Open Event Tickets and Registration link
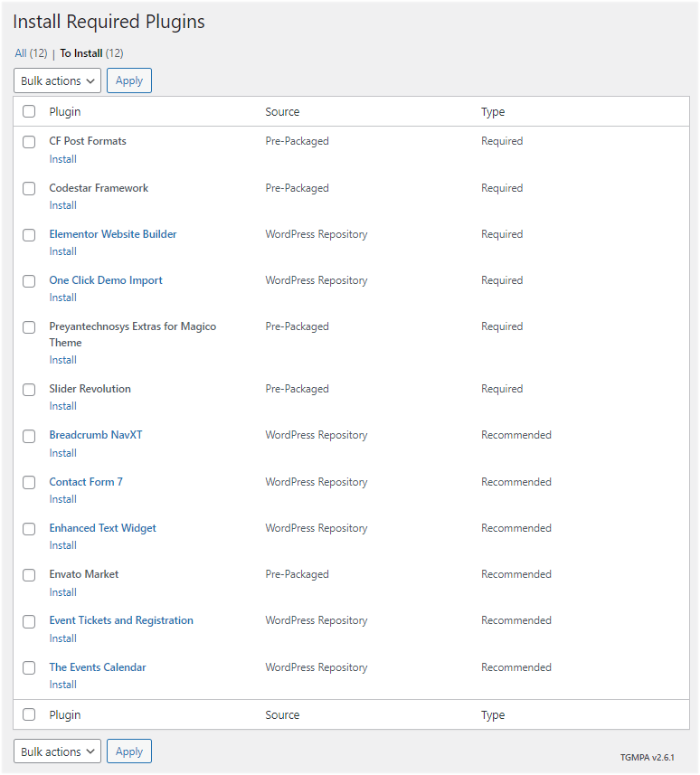Image resolution: width=700 pixels, height=775 pixels. pos(121,620)
